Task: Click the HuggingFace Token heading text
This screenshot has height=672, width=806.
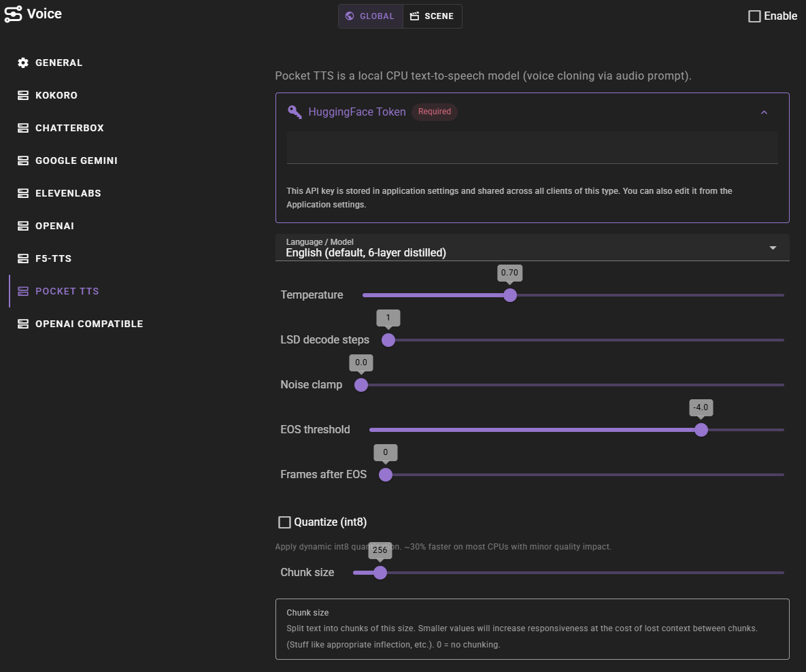Action: tap(356, 112)
